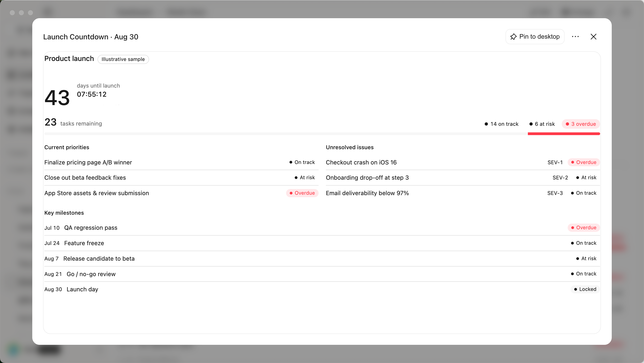Screen dimensions: 644x363
Task: Click the 14 on track legend item
Action: click(x=502, y=124)
